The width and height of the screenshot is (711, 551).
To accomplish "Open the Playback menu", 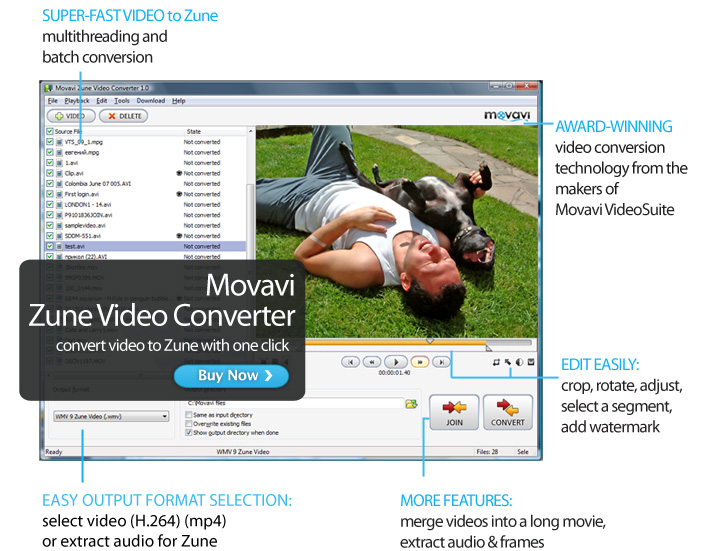I will 77,101.
